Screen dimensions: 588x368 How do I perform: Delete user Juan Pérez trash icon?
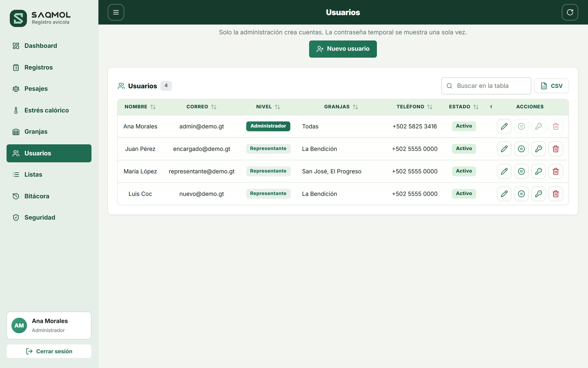coord(556,149)
